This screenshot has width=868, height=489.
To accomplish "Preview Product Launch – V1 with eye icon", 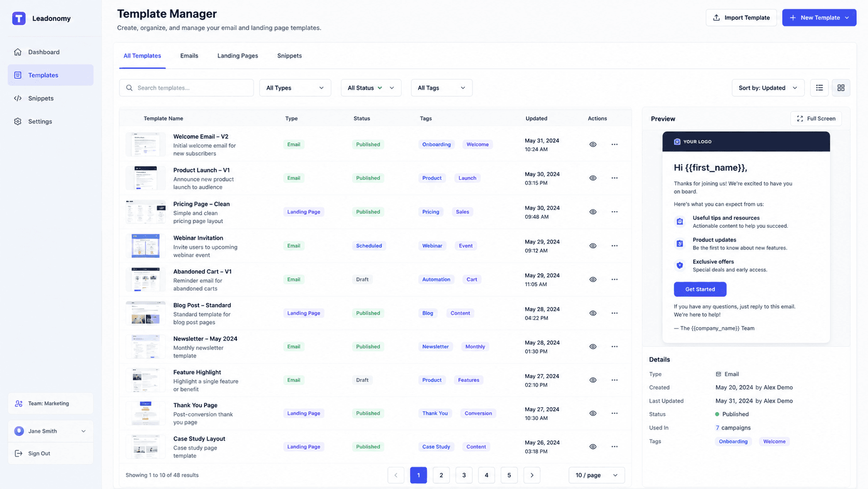I will tap(593, 178).
